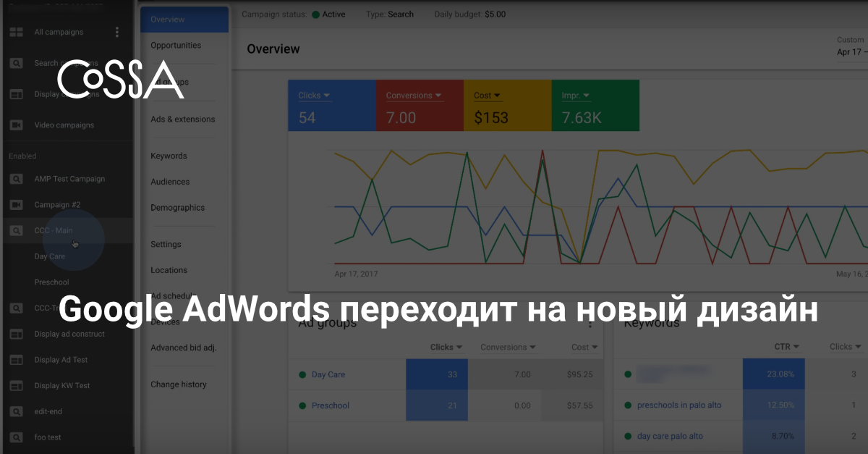Screen dimensions: 868x454
Task: Click the video icon beside Campaign #2
Action: click(16, 205)
